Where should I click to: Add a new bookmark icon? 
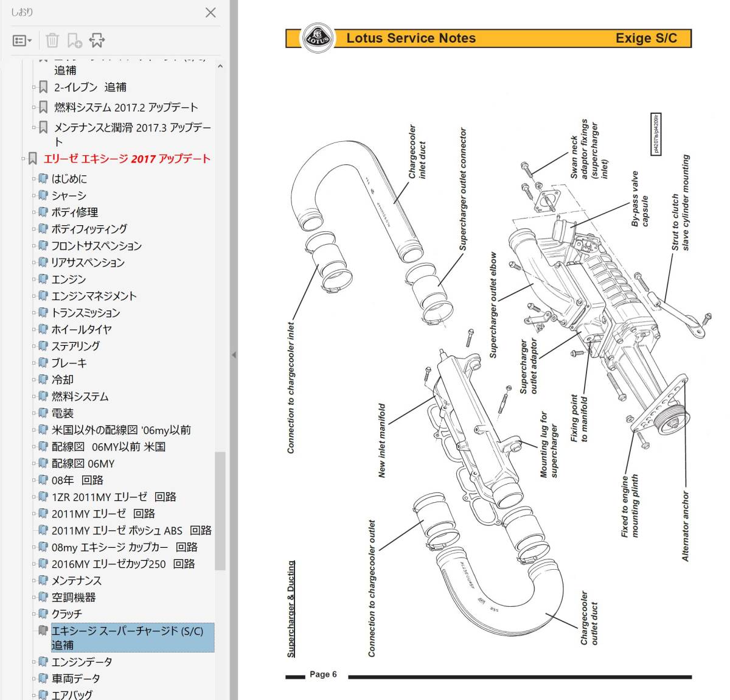[74, 41]
